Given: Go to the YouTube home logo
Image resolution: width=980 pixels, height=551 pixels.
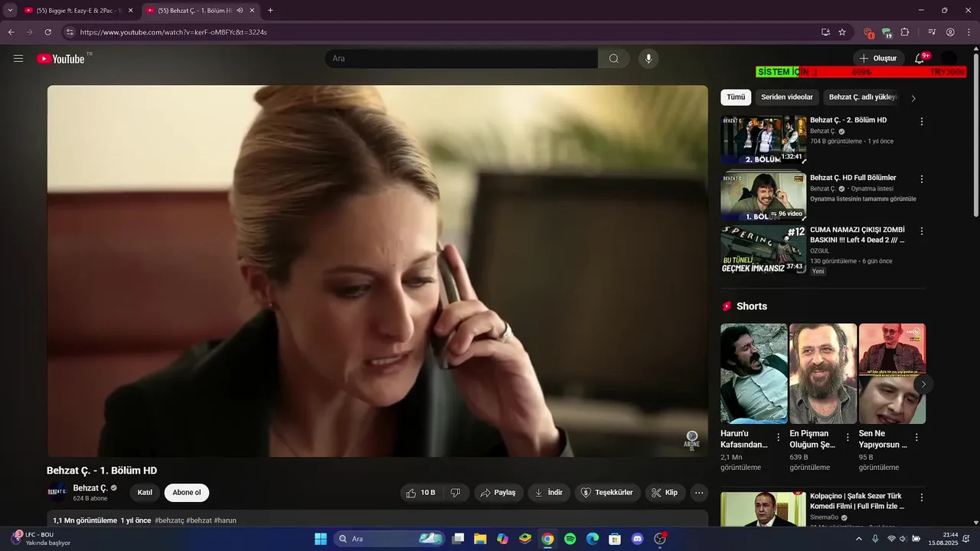Looking at the screenshot, I should coord(60,59).
